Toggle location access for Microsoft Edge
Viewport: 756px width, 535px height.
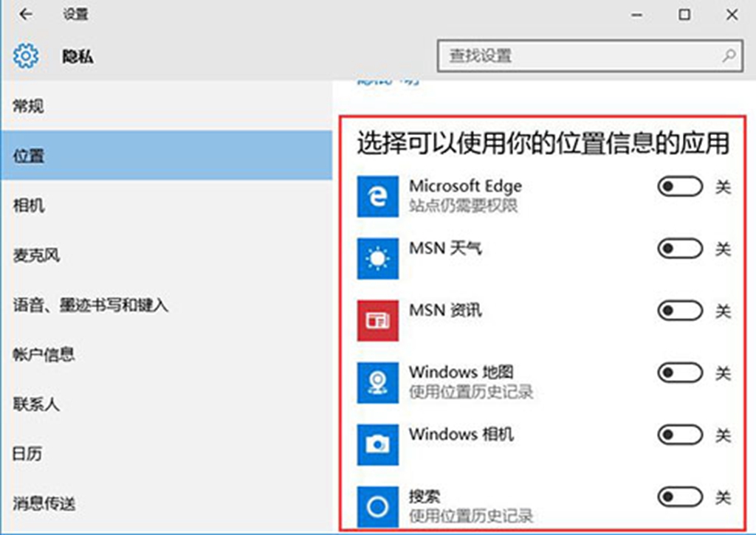[680, 187]
